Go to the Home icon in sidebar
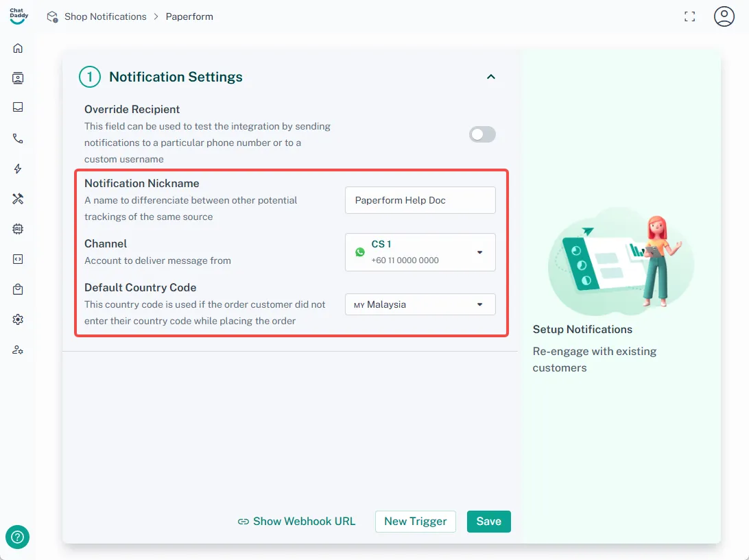The height and width of the screenshot is (560, 749). pos(18,48)
